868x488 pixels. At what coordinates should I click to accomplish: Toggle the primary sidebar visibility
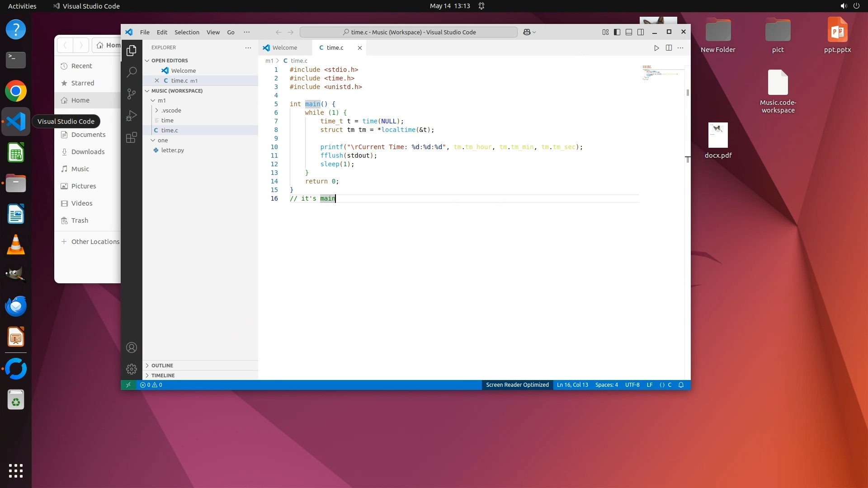pyautogui.click(x=617, y=32)
